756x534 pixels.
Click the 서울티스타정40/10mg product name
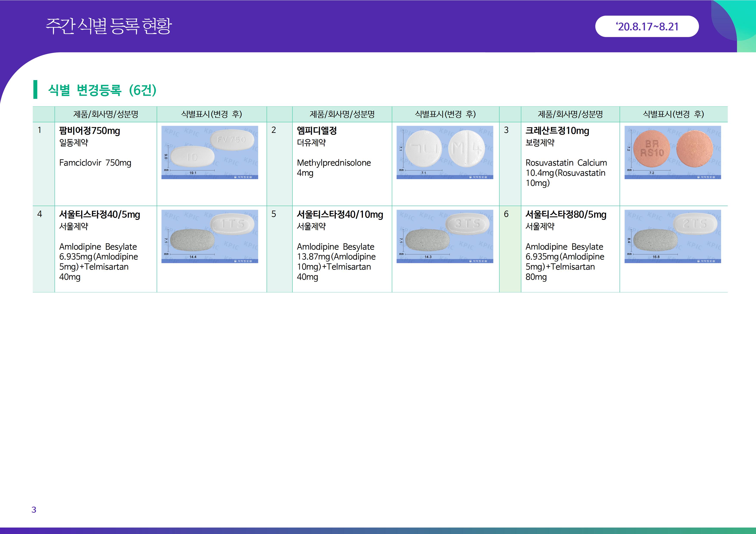pos(340,214)
